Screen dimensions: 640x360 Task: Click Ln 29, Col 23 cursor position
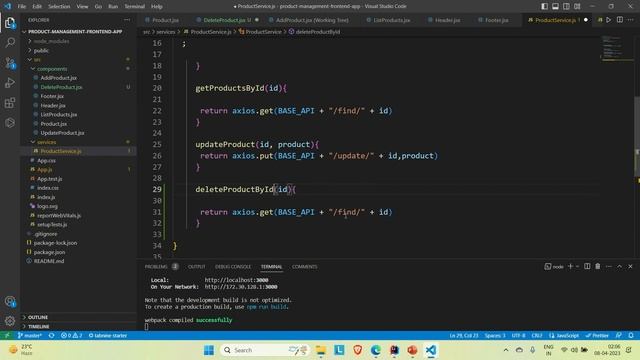[x=464, y=335]
